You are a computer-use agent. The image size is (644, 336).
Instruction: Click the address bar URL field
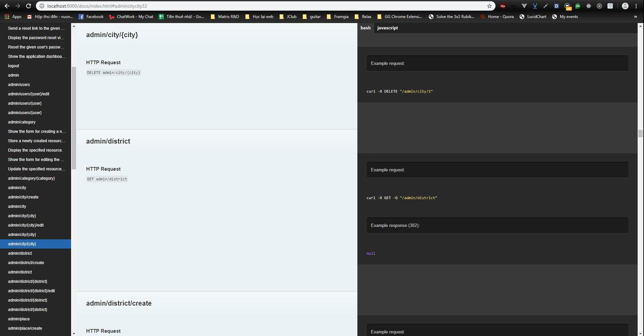coord(265,6)
